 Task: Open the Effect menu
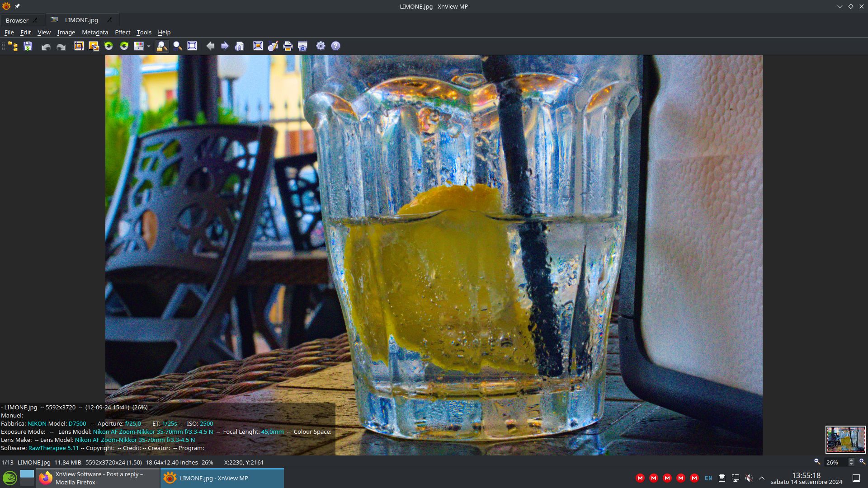(122, 32)
